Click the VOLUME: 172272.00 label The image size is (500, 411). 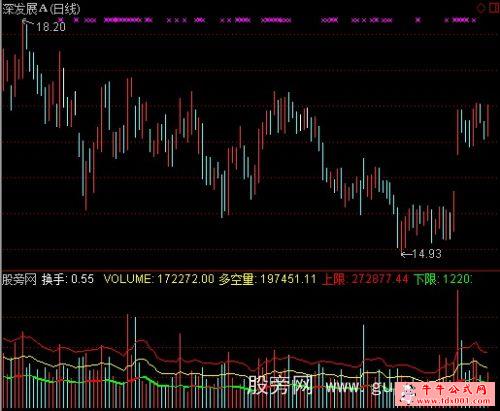[159, 279]
